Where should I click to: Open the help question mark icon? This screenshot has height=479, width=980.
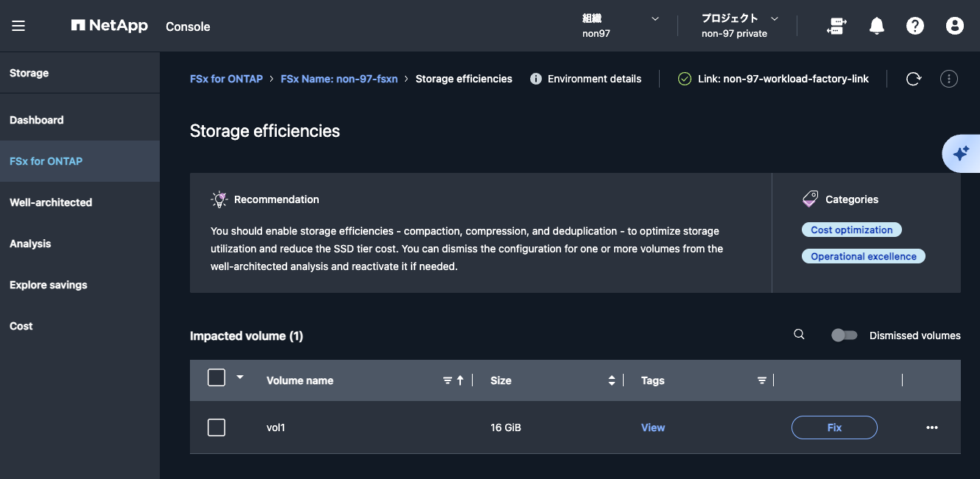pos(915,26)
